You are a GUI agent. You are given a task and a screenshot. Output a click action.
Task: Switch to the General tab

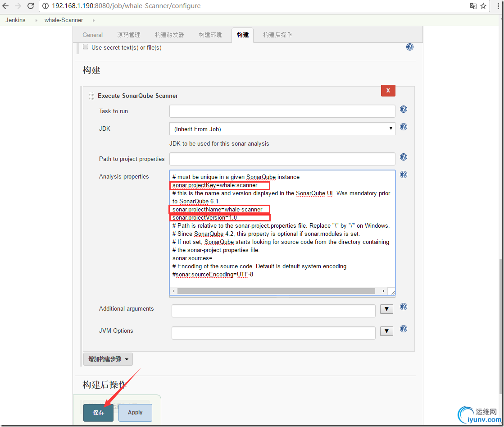click(x=93, y=35)
